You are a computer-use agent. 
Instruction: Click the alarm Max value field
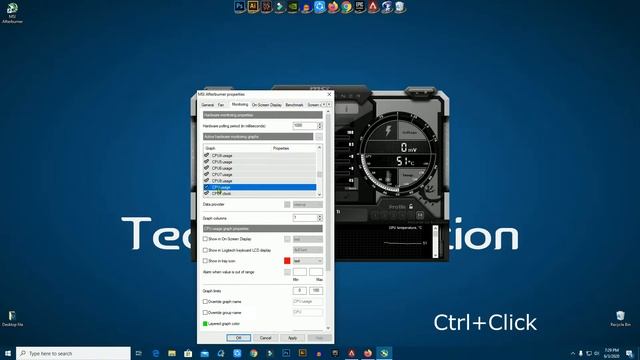pyautogui.click(x=316, y=272)
